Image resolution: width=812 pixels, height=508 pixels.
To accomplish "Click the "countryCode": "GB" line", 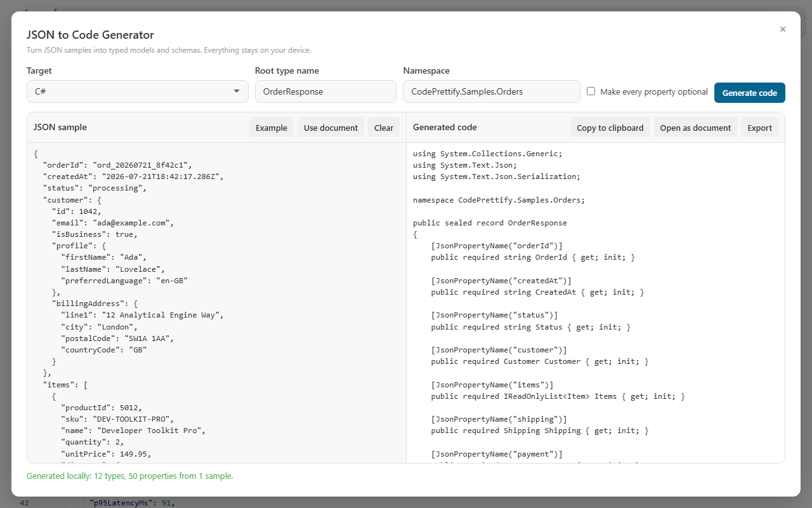I will tap(104, 350).
